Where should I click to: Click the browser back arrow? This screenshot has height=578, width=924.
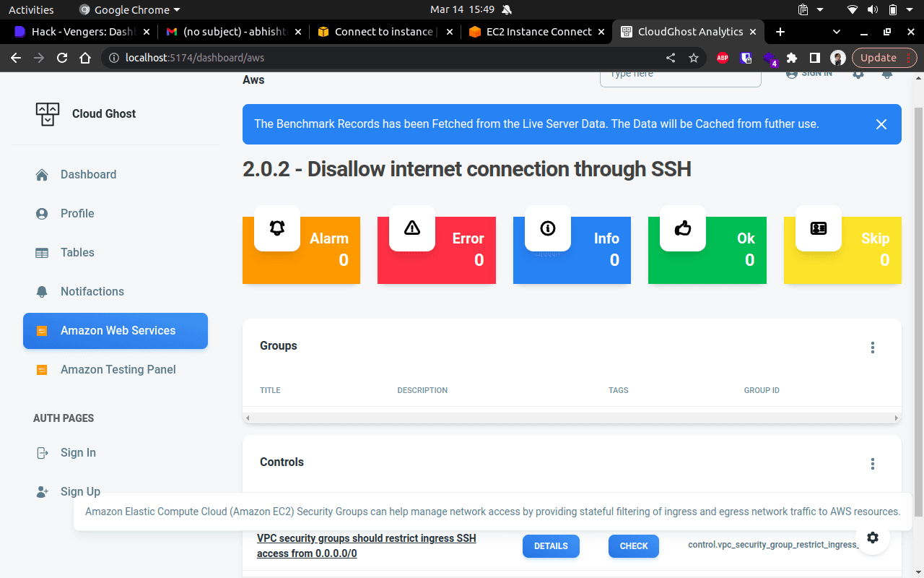click(x=16, y=58)
